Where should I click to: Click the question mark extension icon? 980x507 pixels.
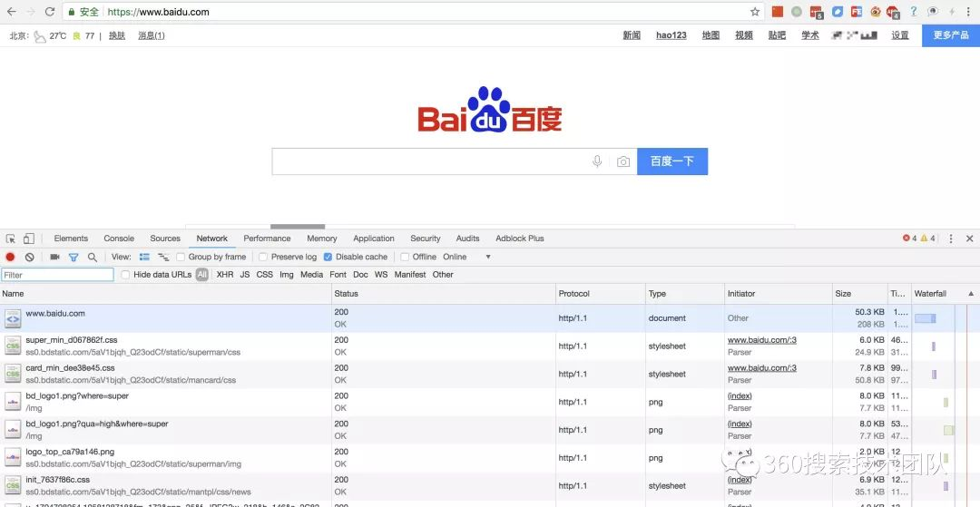[914, 11]
